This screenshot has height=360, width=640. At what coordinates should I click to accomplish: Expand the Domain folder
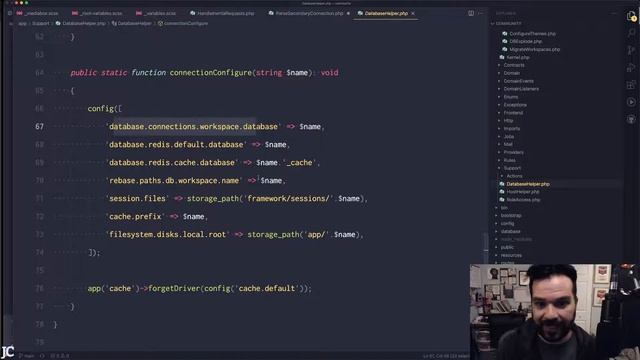511,73
